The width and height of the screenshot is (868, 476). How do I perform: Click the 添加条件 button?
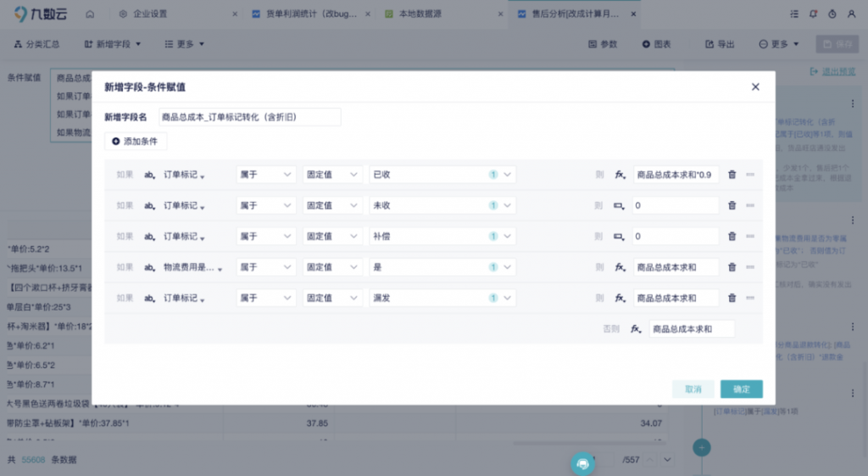point(136,141)
